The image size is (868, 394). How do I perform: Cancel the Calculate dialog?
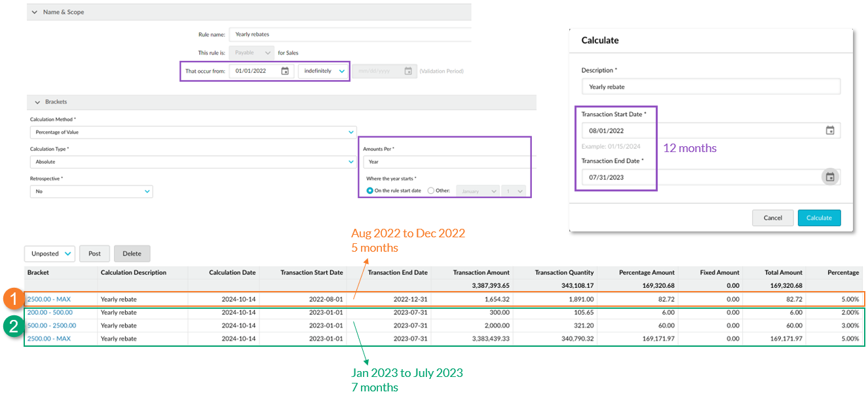pos(772,218)
